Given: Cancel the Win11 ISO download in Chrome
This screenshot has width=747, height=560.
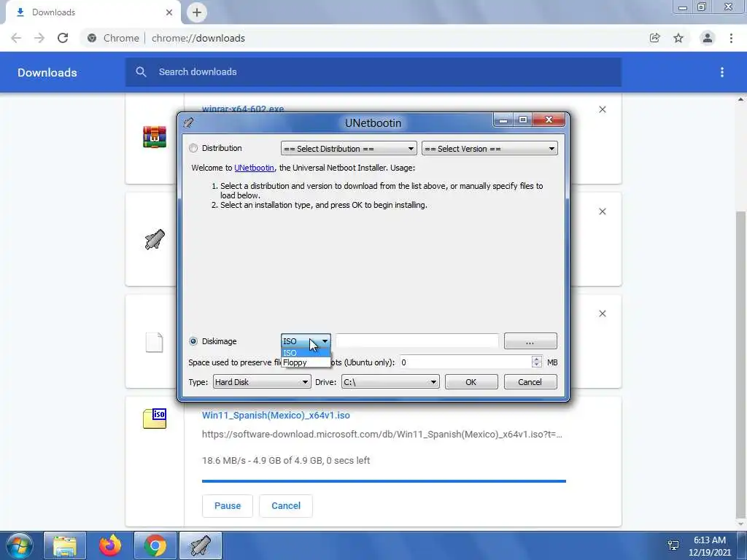Looking at the screenshot, I should coord(286,506).
